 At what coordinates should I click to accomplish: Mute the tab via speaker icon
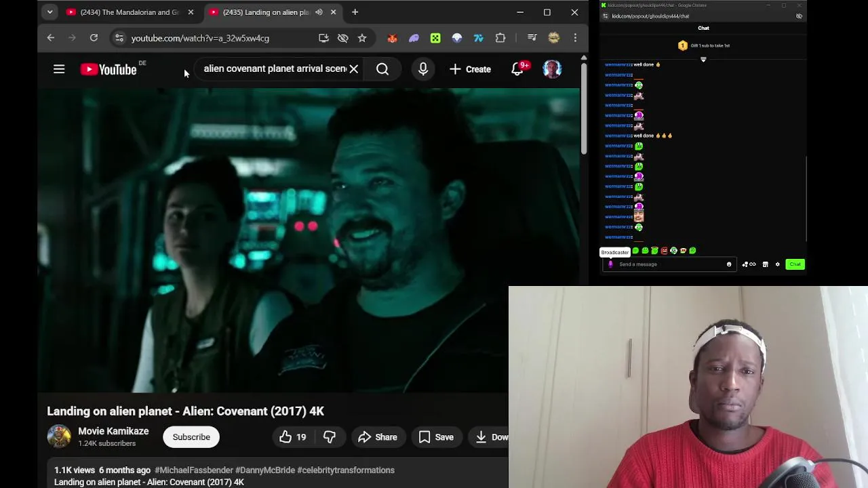click(319, 12)
